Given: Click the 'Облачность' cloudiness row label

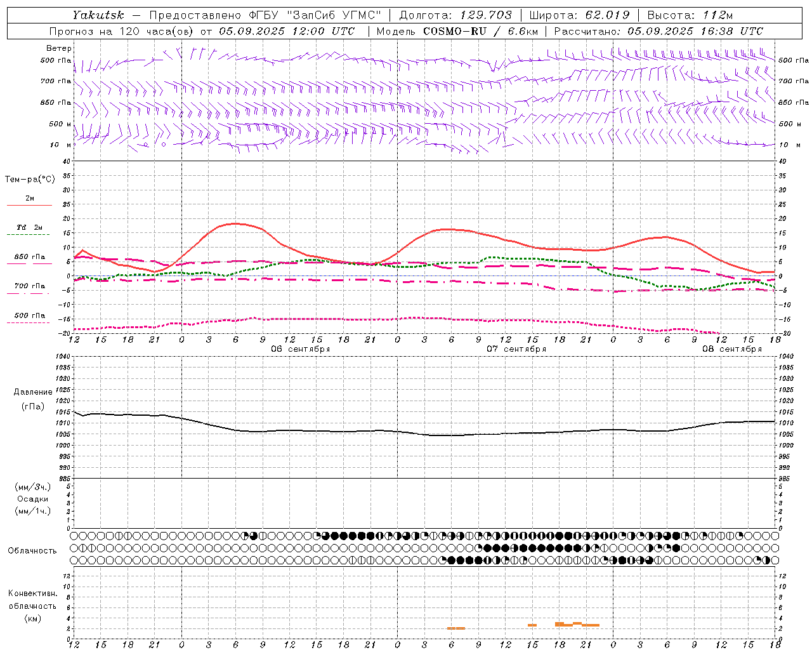Looking at the screenshot, I should click(x=32, y=551).
